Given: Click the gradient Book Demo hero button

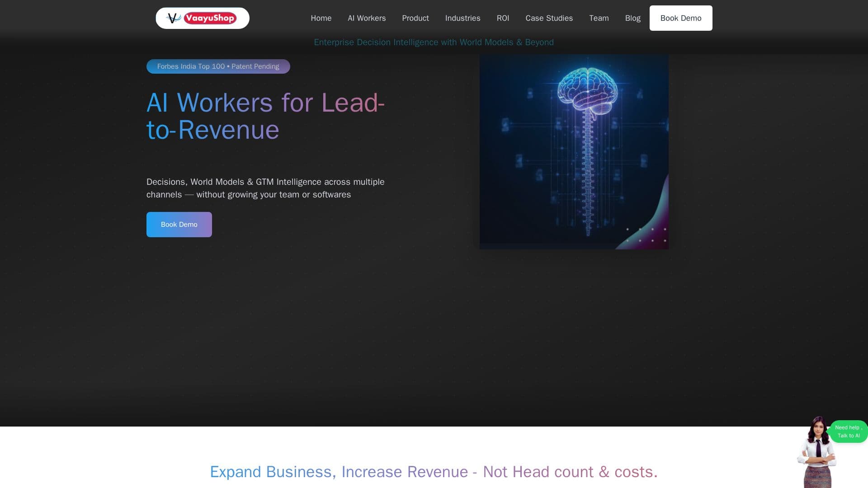Looking at the screenshot, I should point(179,225).
